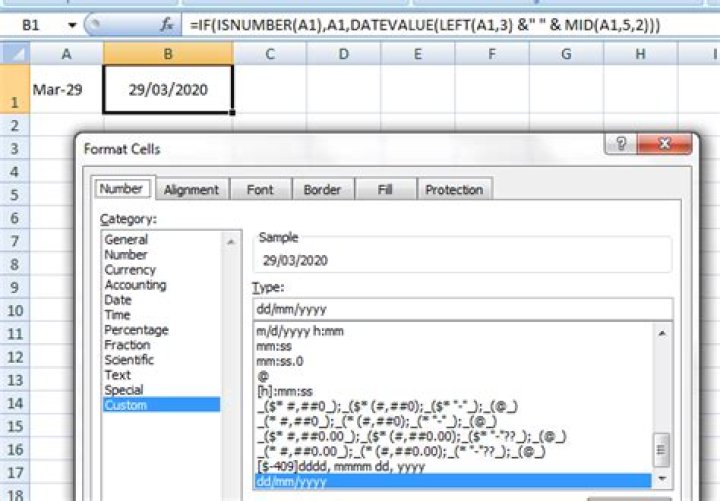Click the category list scroll up arrow
The height and width of the screenshot is (501, 720).
(x=231, y=242)
